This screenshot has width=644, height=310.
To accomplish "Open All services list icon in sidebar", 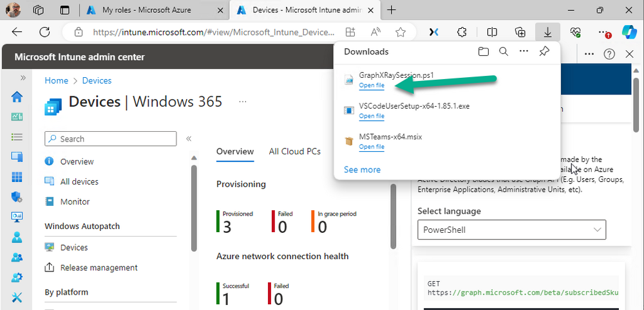I will tap(17, 138).
